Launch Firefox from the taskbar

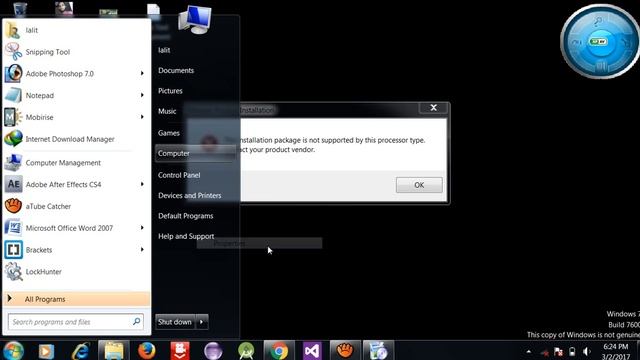point(147,351)
